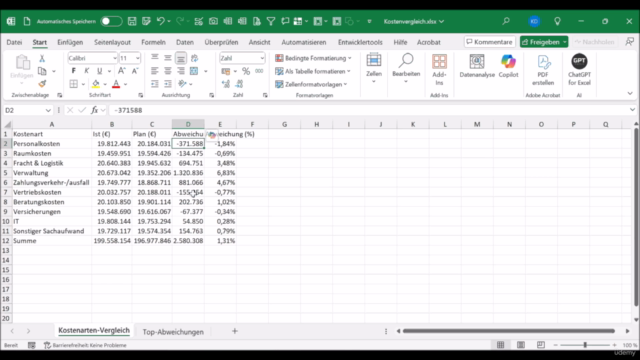This screenshot has height=360, width=640.
Task: Undo the last action
Action: click(x=161, y=21)
